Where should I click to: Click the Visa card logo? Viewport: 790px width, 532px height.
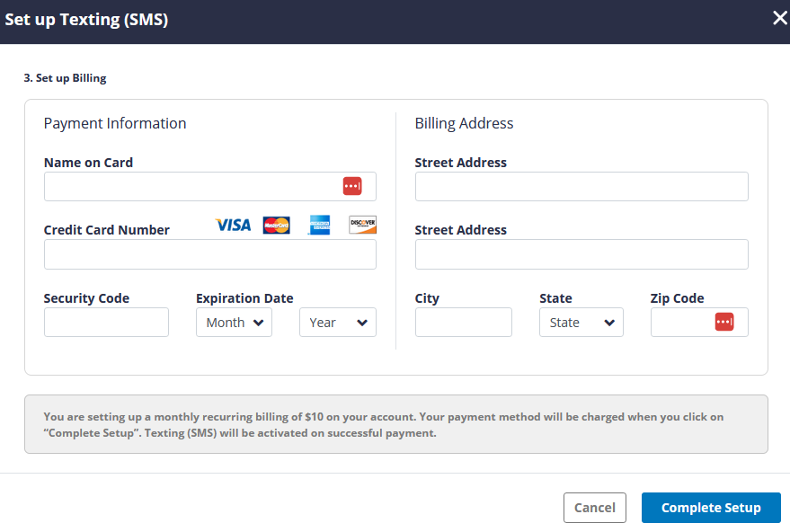(x=234, y=225)
